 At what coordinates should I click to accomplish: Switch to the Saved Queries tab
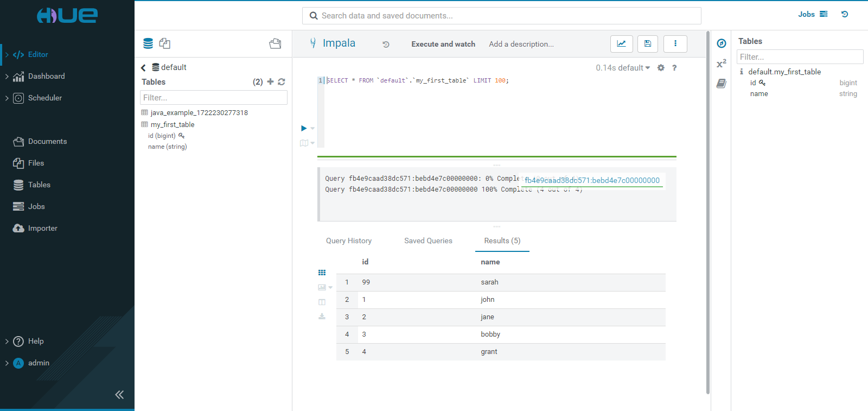428,241
